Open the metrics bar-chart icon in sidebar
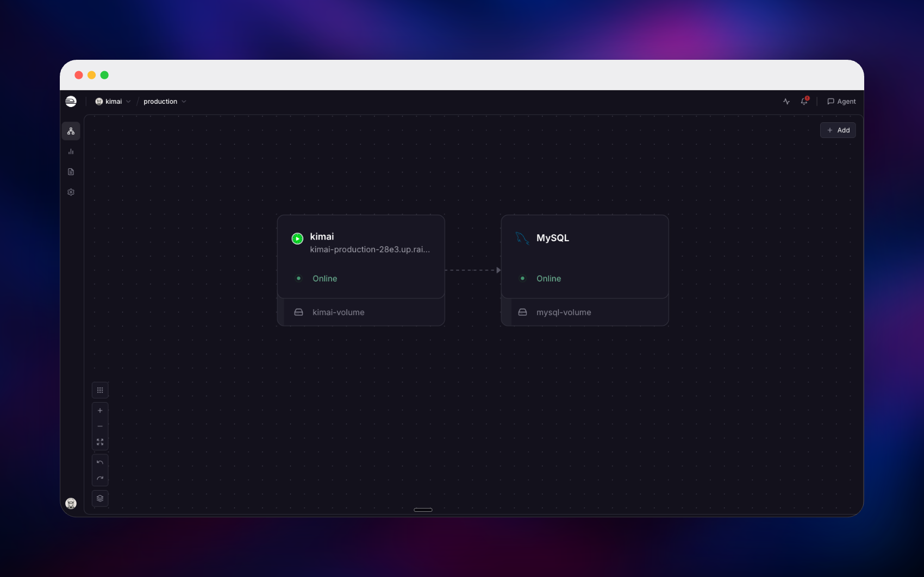 (71, 152)
